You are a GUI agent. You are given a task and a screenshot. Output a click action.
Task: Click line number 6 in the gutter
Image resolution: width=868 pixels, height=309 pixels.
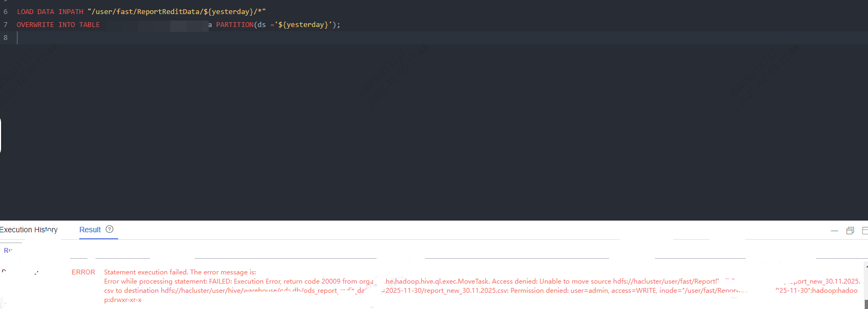coord(5,11)
